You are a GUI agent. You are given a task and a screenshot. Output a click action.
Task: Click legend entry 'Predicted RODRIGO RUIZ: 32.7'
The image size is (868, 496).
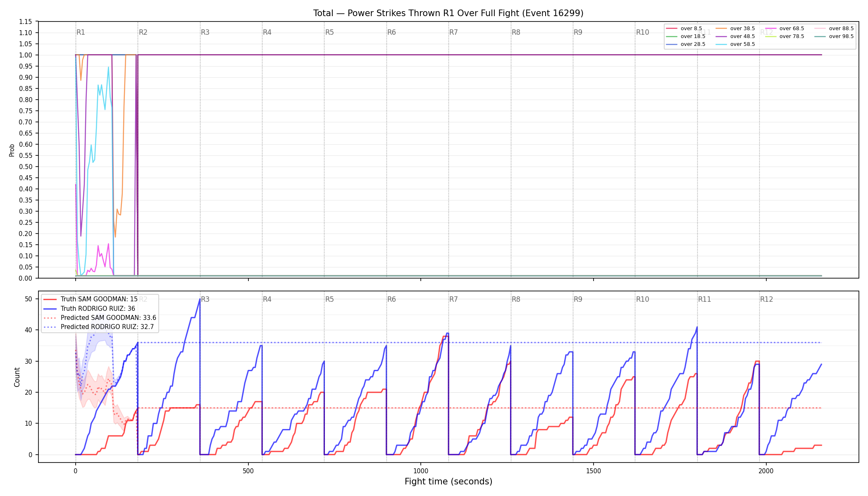click(99, 327)
